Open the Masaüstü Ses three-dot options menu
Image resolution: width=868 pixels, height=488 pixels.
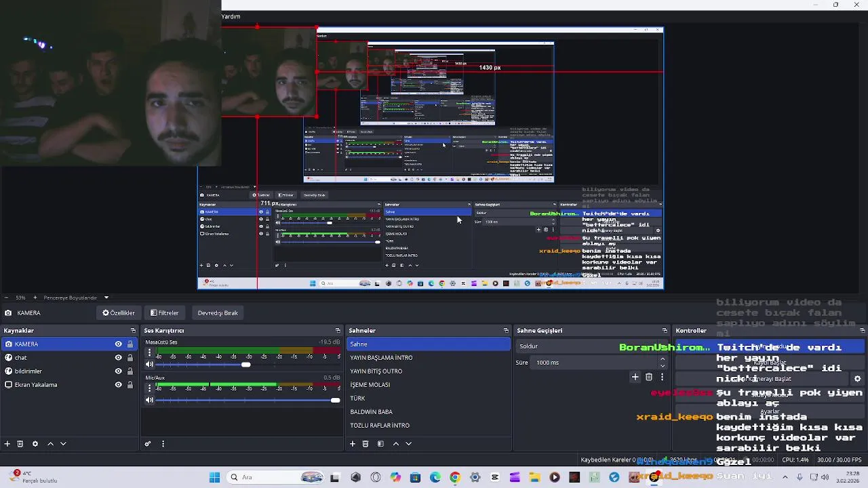pos(149,353)
